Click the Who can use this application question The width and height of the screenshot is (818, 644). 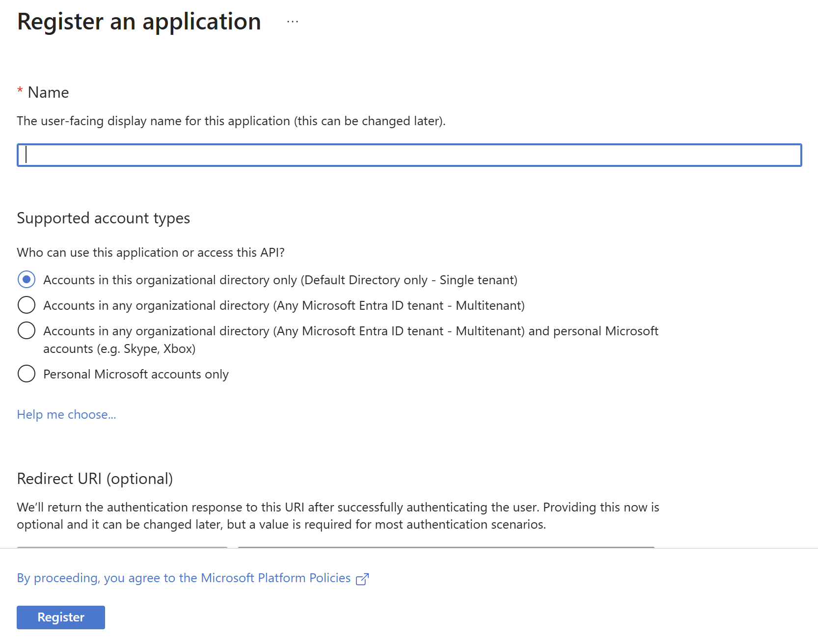pyautogui.click(x=151, y=253)
